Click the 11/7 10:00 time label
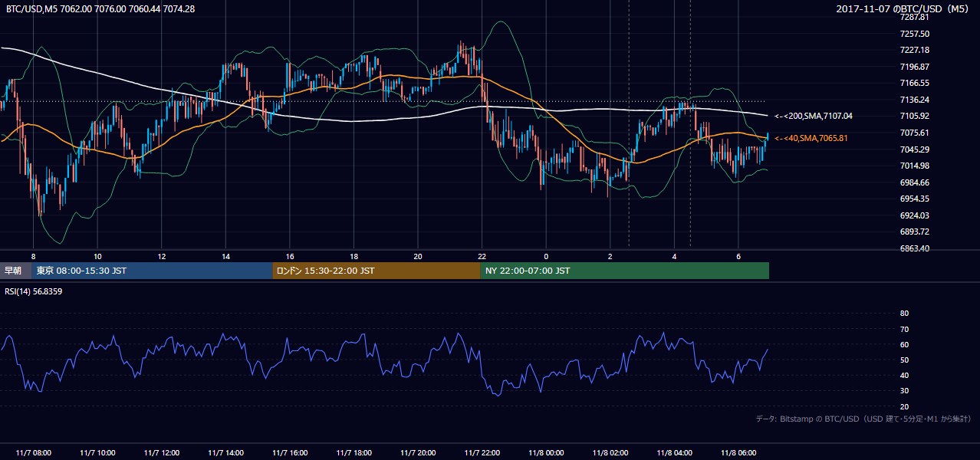The width and height of the screenshot is (980, 460). pyautogui.click(x=97, y=453)
